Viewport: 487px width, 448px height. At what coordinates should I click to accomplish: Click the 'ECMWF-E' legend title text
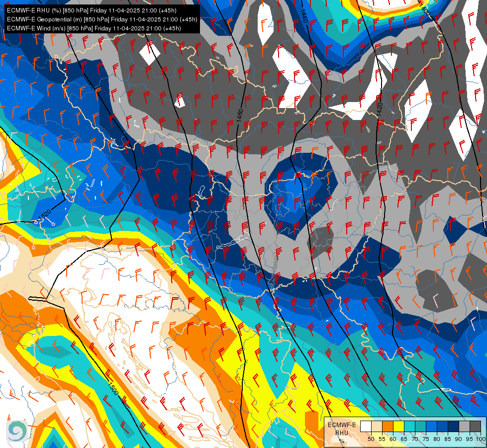point(342,425)
